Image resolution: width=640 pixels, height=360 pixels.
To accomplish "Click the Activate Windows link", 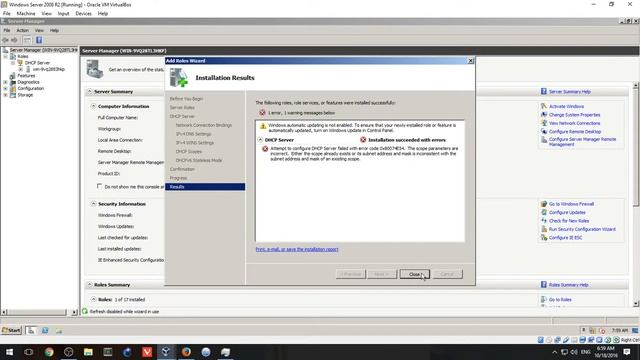I will [566, 106].
